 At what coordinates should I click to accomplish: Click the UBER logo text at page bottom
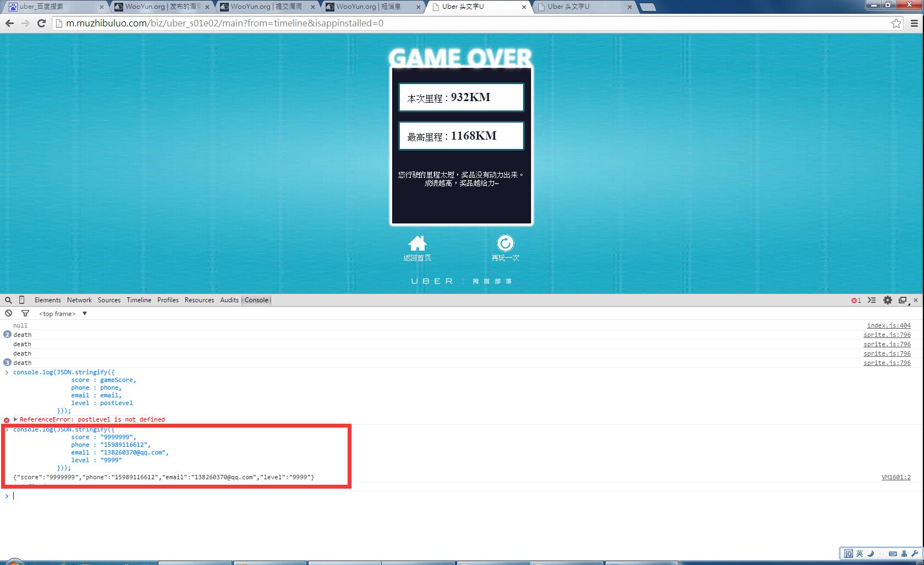pyautogui.click(x=432, y=281)
